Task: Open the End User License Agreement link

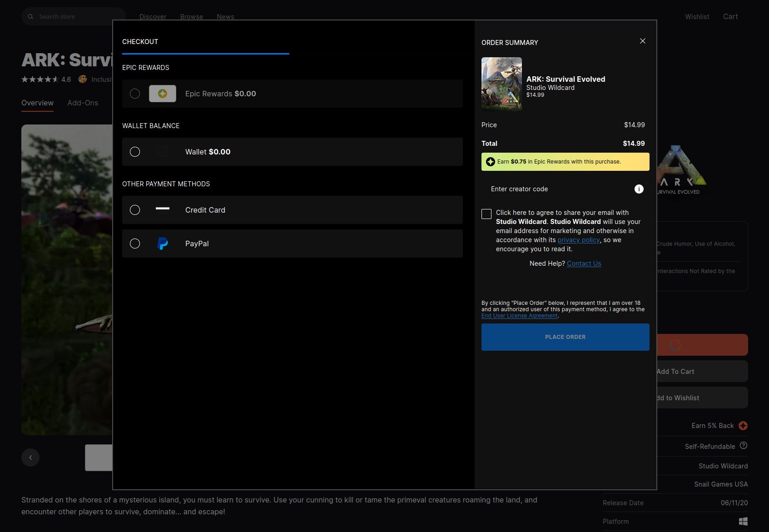Action: [x=520, y=316]
